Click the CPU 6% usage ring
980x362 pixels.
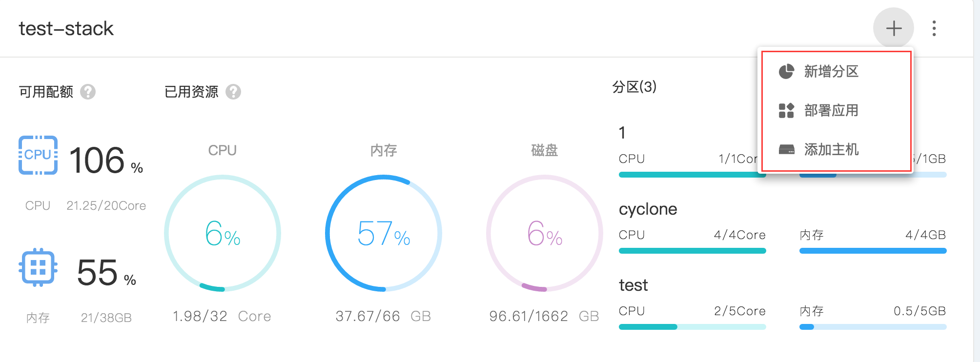(223, 233)
